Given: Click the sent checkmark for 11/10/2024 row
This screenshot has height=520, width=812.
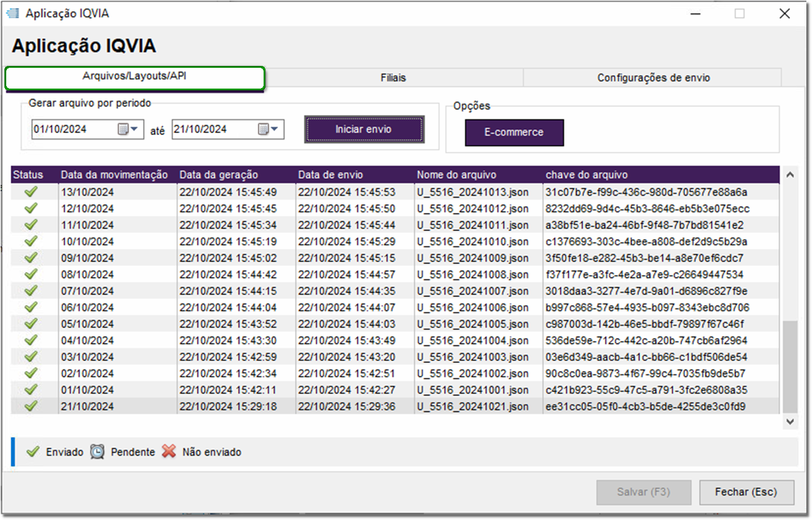Looking at the screenshot, I should pyautogui.click(x=31, y=224).
